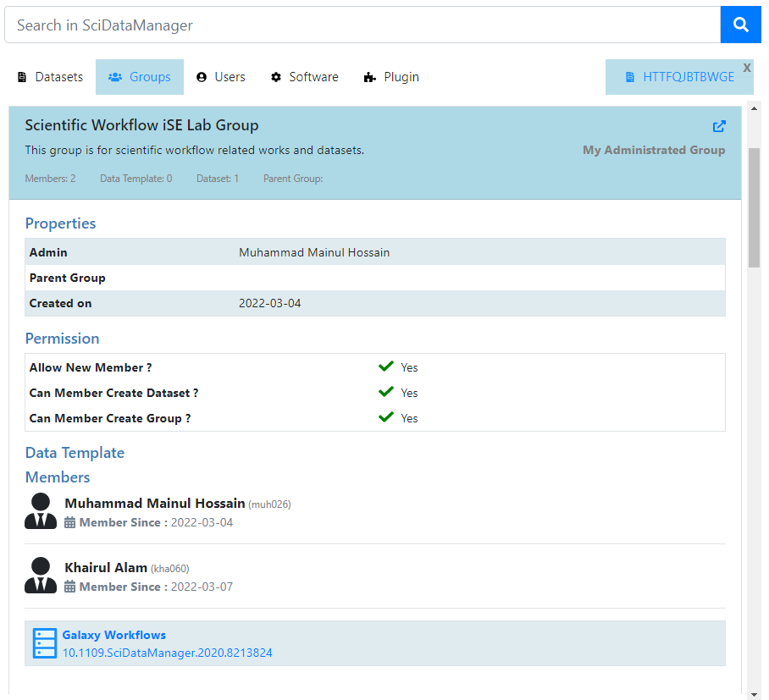The height and width of the screenshot is (700, 769).
Task: Click calendar icon beside 2022-03-04 member date
Action: pos(70,522)
